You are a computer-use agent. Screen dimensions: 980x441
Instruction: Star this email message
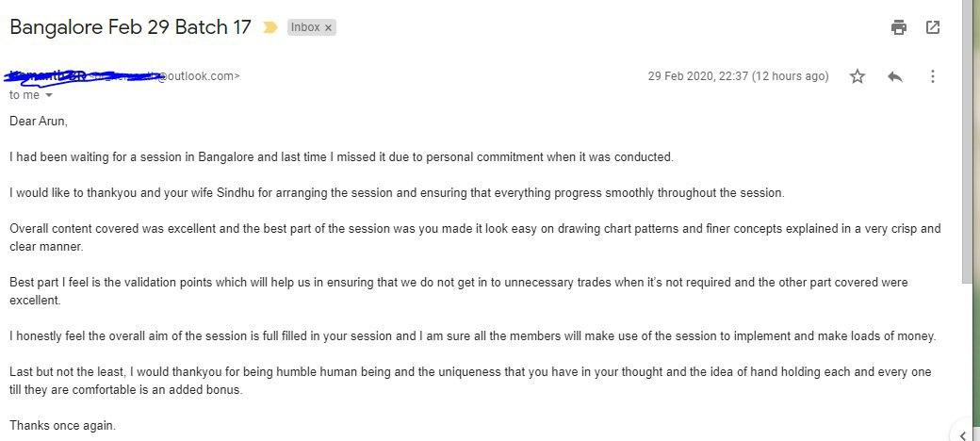857,76
